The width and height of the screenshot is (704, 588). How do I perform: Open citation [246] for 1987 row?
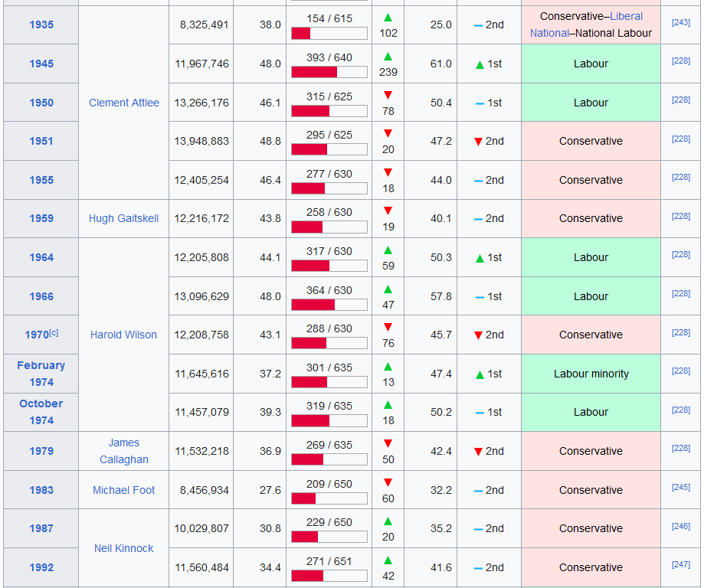click(681, 526)
